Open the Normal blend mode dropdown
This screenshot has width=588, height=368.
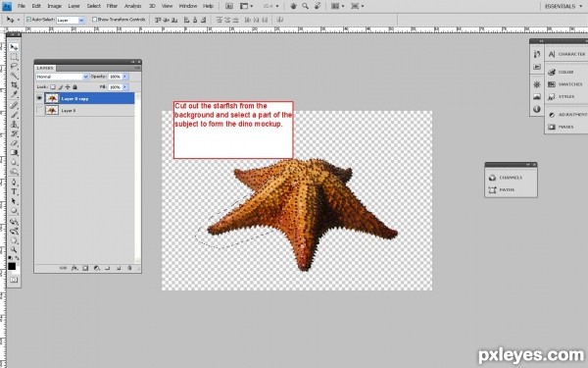(63, 77)
